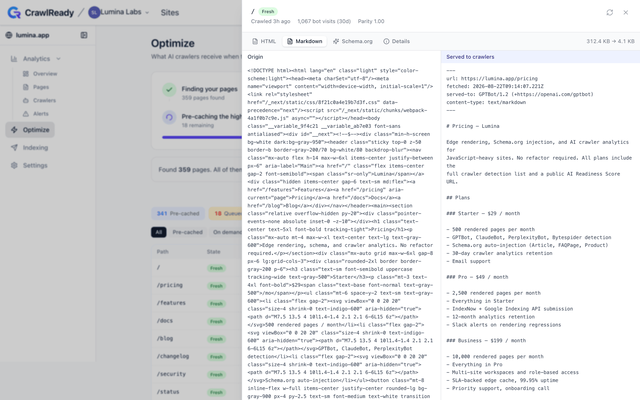Switch to the Schema.org tab

pyautogui.click(x=353, y=41)
